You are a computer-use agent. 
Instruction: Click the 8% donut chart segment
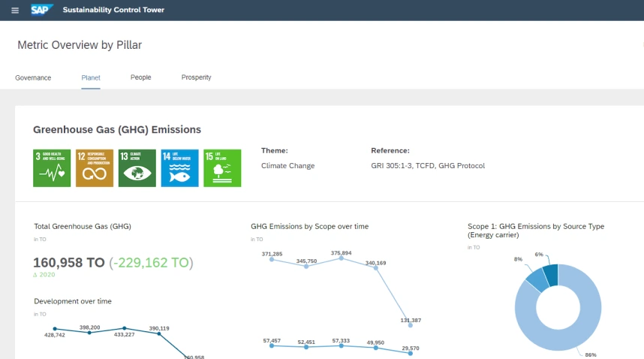pos(537,279)
